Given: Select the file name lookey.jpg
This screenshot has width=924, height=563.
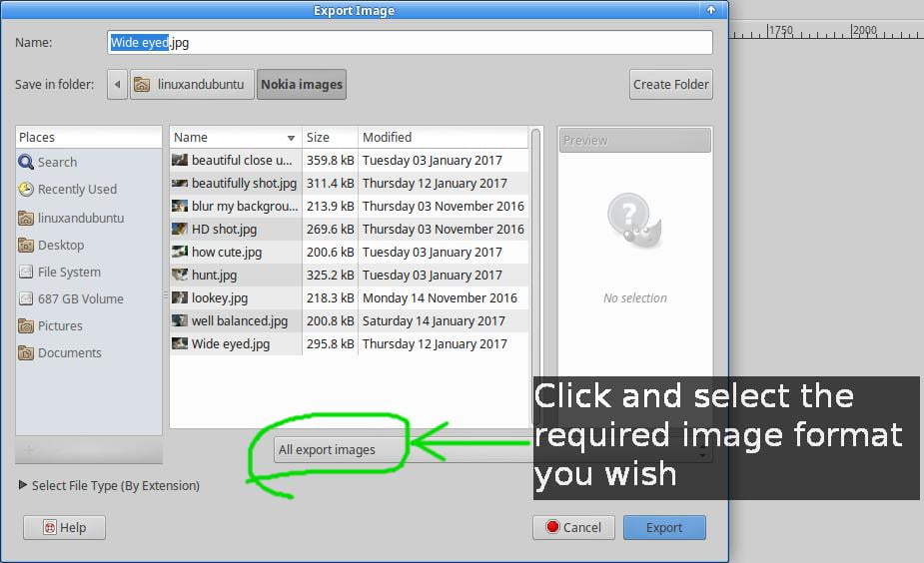Looking at the screenshot, I should click(x=219, y=298).
